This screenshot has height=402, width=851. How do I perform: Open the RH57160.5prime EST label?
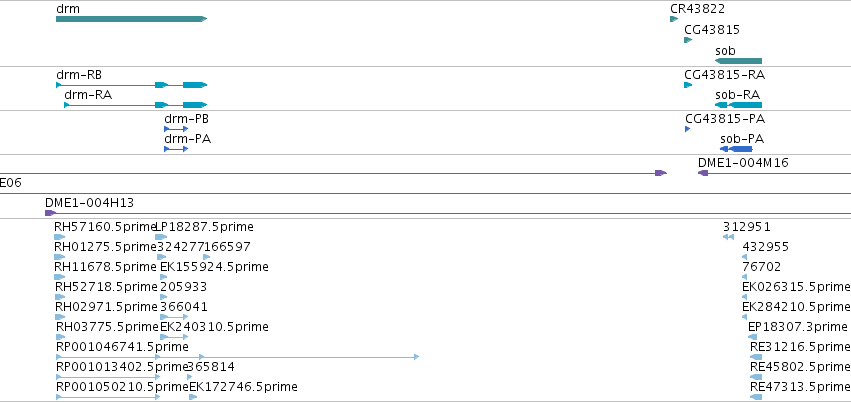[x=105, y=227]
